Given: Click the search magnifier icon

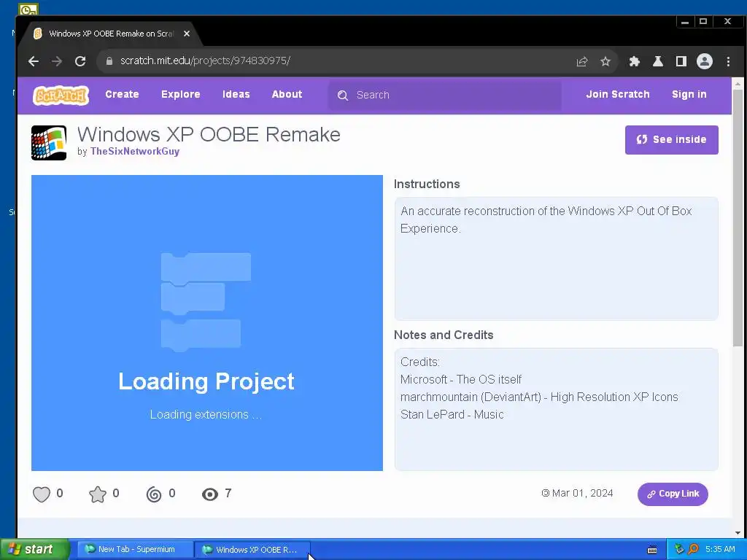Looking at the screenshot, I should click(343, 96).
